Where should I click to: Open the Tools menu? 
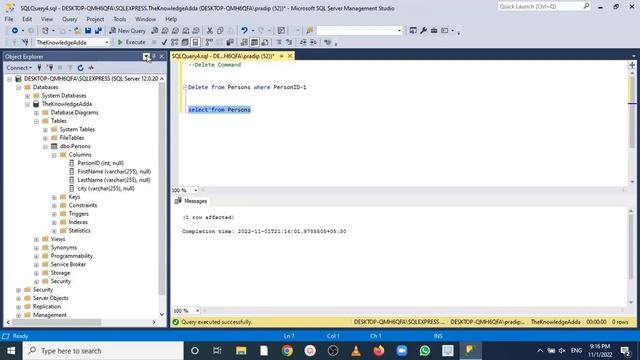click(120, 19)
